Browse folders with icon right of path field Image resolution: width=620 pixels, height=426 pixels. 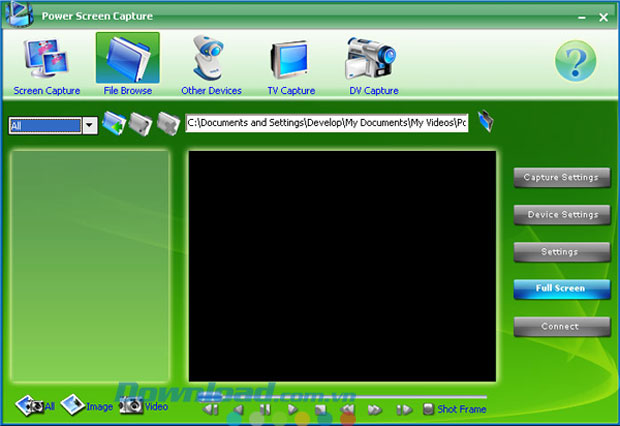[486, 121]
